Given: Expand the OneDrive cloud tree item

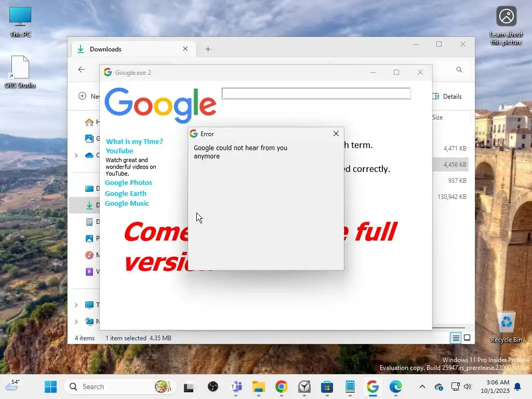Looking at the screenshot, I should click(x=76, y=155).
